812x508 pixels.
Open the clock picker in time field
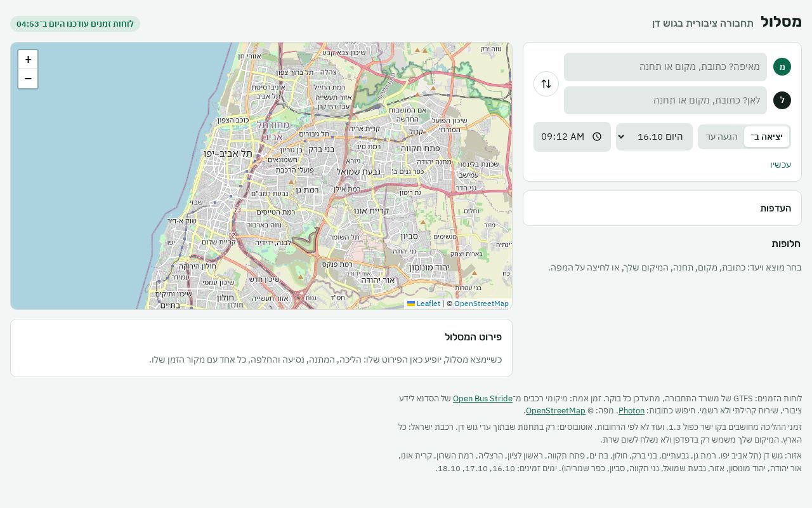click(596, 137)
